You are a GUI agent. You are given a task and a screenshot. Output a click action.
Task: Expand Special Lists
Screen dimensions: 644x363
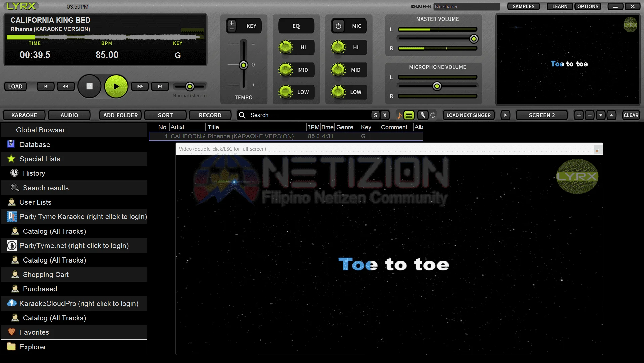[74, 159]
